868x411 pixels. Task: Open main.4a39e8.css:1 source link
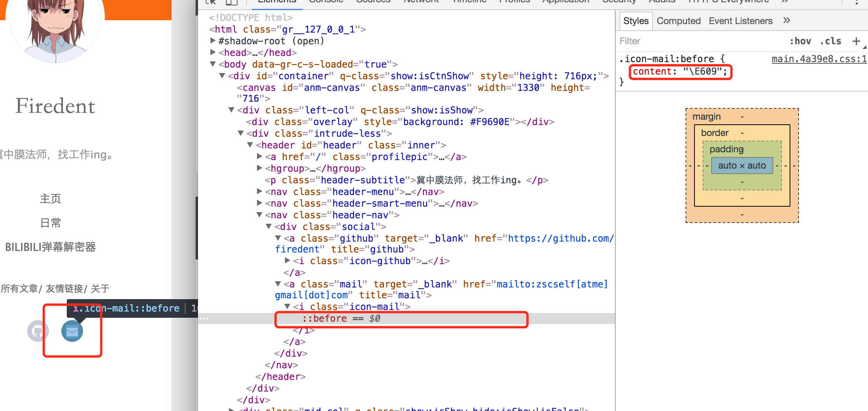tap(819, 59)
